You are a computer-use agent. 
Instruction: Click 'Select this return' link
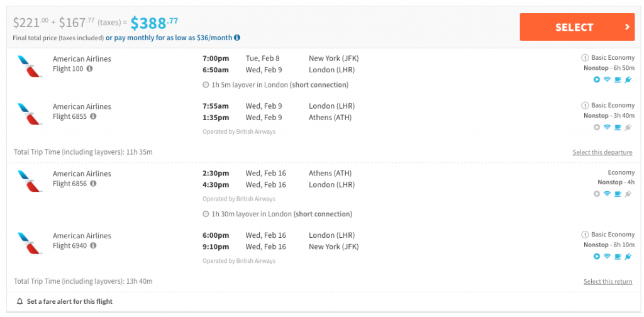click(x=608, y=281)
